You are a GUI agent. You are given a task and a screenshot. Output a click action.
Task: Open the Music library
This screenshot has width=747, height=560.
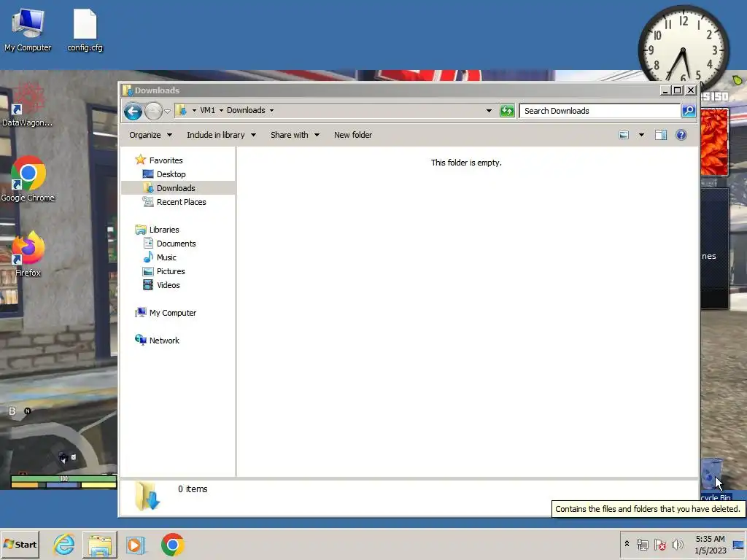tap(166, 257)
